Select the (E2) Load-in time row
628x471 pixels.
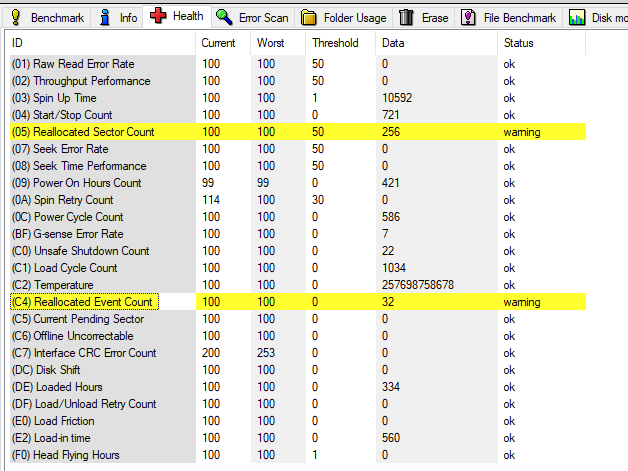coord(298,438)
